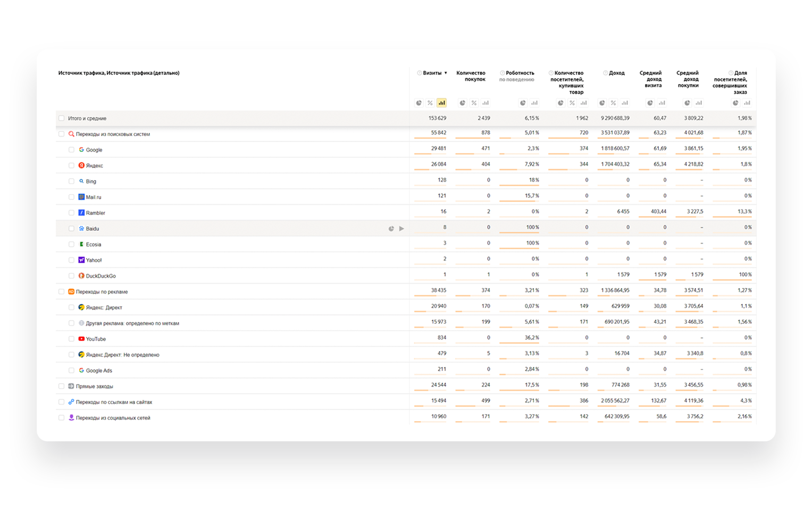Click the highlighted bar chart icon under Визиты

pyautogui.click(x=441, y=103)
